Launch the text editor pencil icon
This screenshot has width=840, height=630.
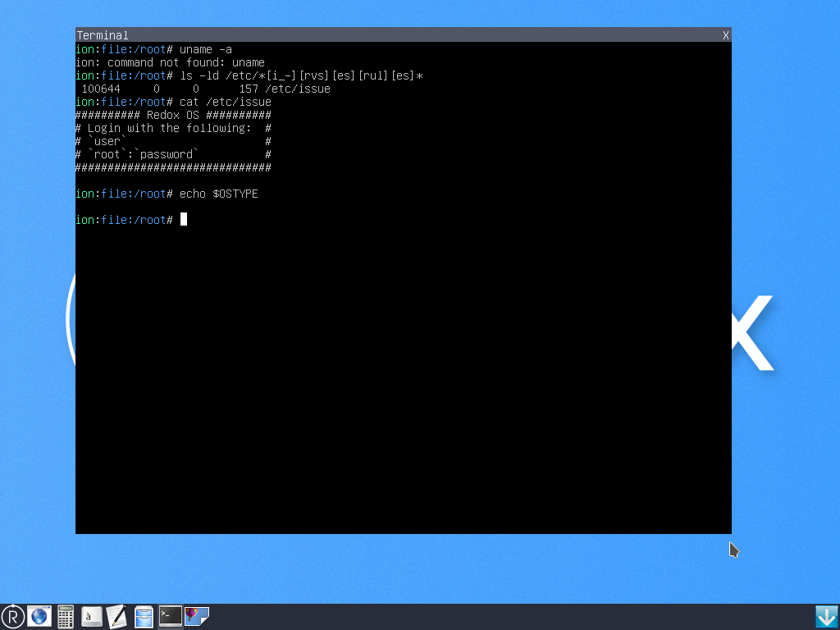pos(117,617)
